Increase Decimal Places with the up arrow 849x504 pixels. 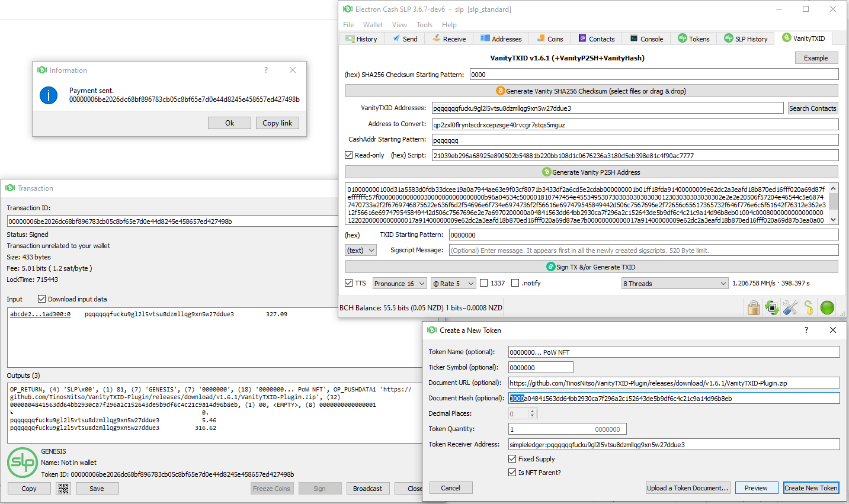pyautogui.click(x=532, y=411)
